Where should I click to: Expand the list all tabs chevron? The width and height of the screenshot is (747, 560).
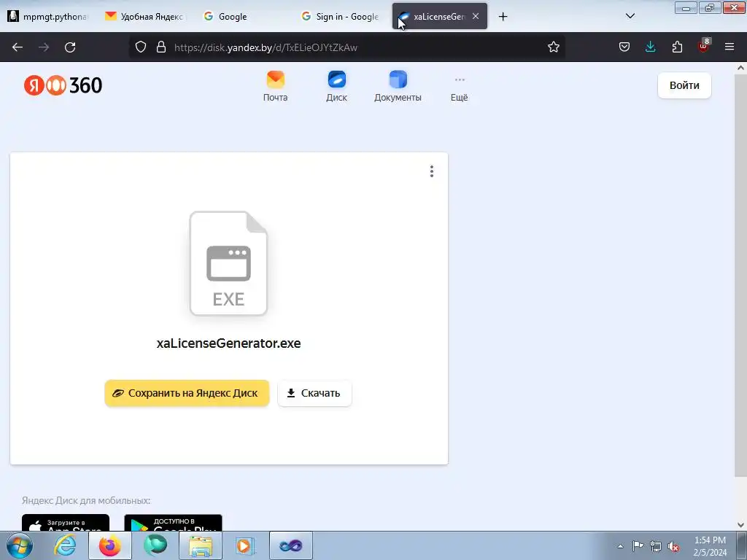630,16
